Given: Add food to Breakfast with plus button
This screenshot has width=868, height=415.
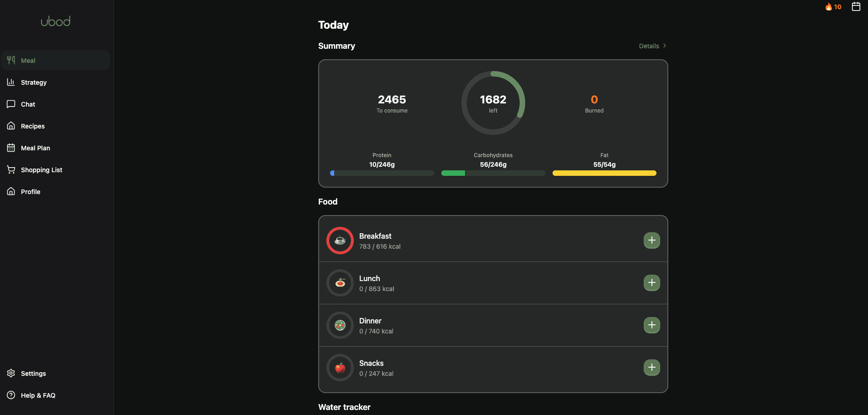Looking at the screenshot, I should (x=651, y=240).
